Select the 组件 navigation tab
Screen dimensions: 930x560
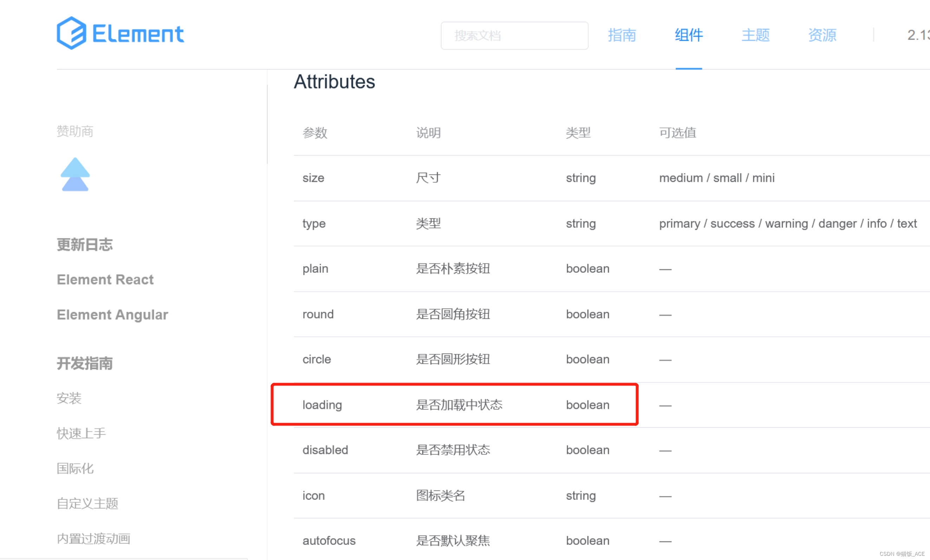(x=688, y=35)
